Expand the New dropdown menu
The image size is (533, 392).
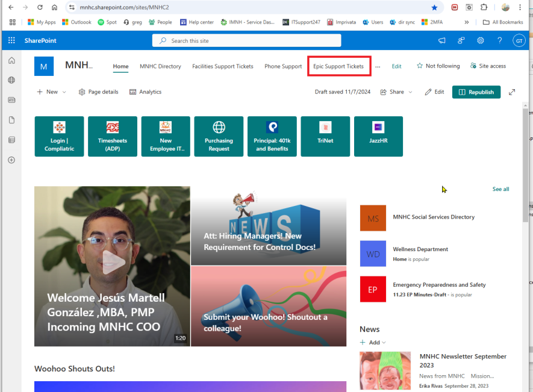51,92
